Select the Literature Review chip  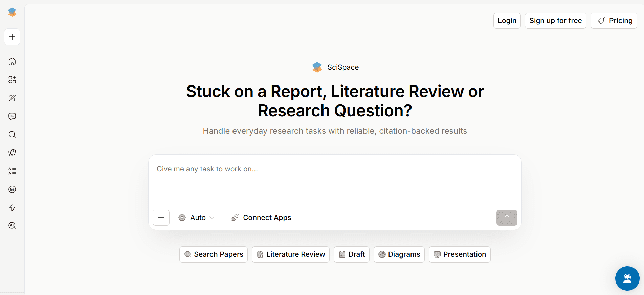[291, 254]
